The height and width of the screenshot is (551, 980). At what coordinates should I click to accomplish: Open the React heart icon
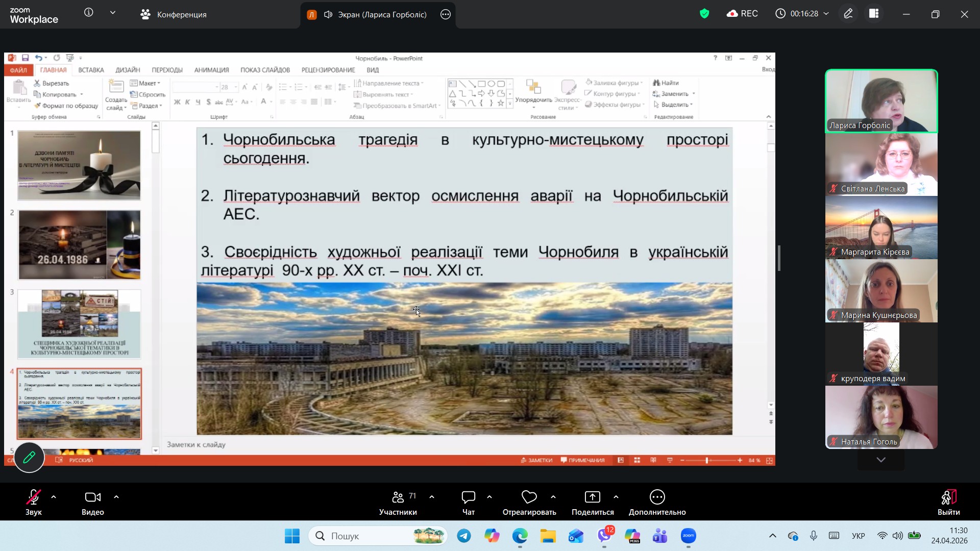tap(529, 497)
